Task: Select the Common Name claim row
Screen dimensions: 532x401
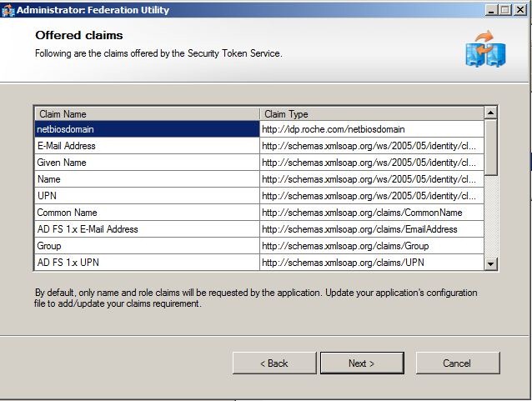Action: click(146, 213)
